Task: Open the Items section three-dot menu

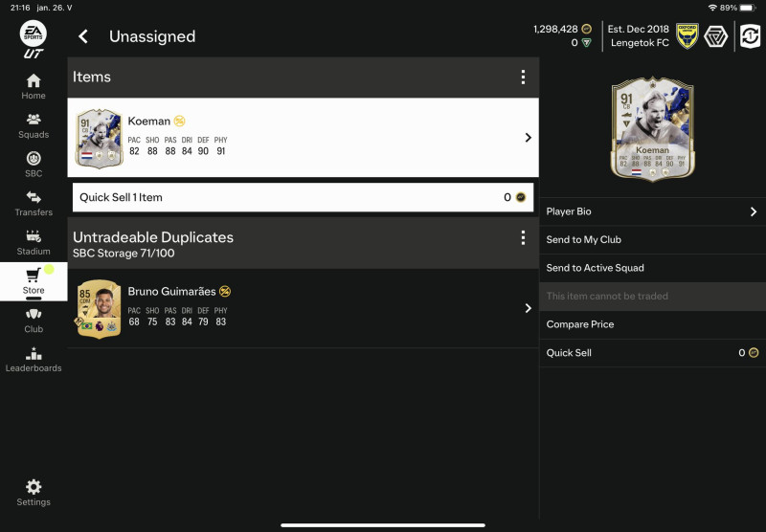Action: pyautogui.click(x=523, y=78)
